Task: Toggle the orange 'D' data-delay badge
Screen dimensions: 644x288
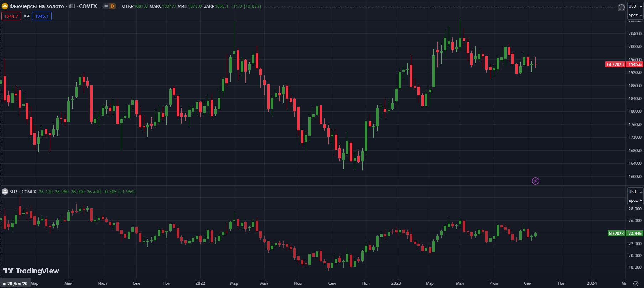Action: click(x=113, y=6)
